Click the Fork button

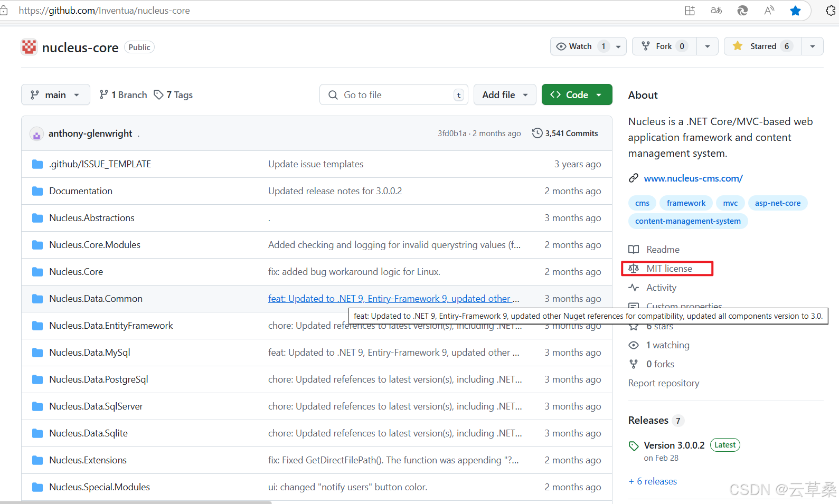click(x=664, y=46)
